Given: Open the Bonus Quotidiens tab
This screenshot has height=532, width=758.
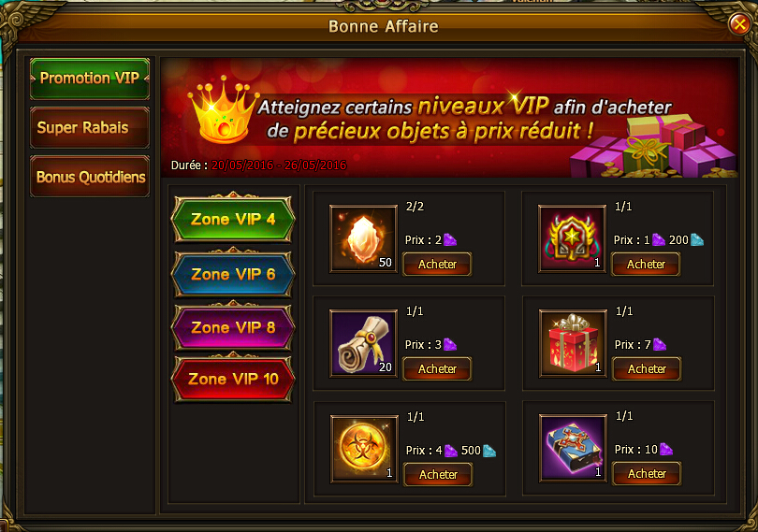Looking at the screenshot, I should tap(90, 177).
